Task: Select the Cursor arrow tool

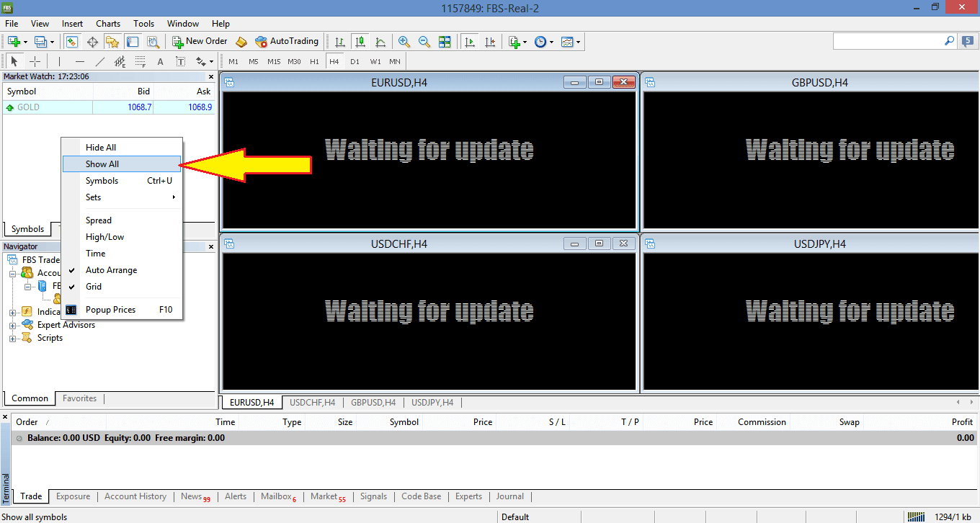Action: click(14, 61)
